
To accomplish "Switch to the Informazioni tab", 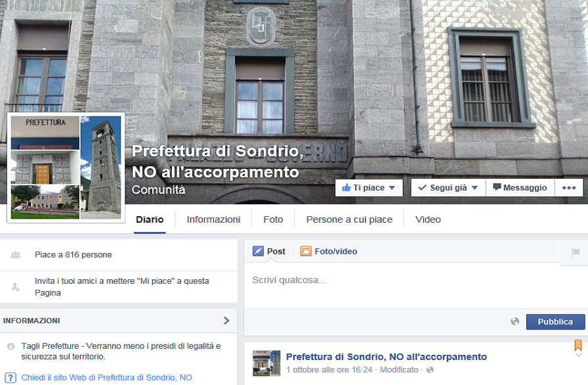I will point(213,219).
